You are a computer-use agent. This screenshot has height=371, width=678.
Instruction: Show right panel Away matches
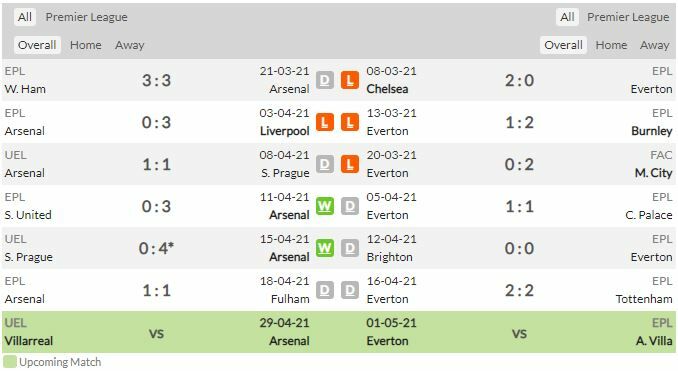655,45
